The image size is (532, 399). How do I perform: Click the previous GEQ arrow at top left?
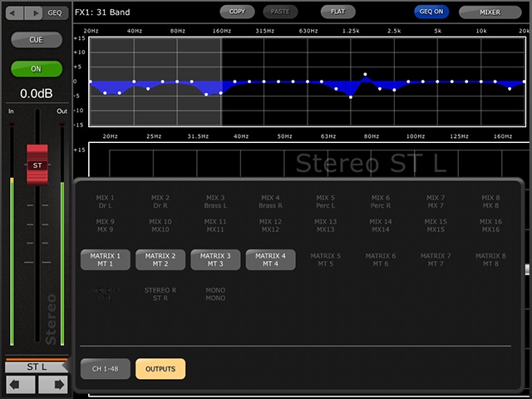13,12
